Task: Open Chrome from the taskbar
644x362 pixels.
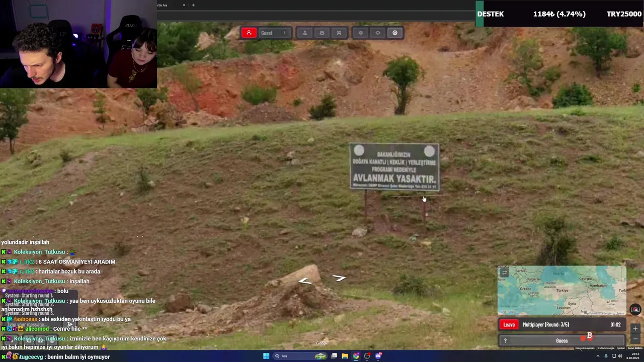Action: pyautogui.click(x=356, y=356)
